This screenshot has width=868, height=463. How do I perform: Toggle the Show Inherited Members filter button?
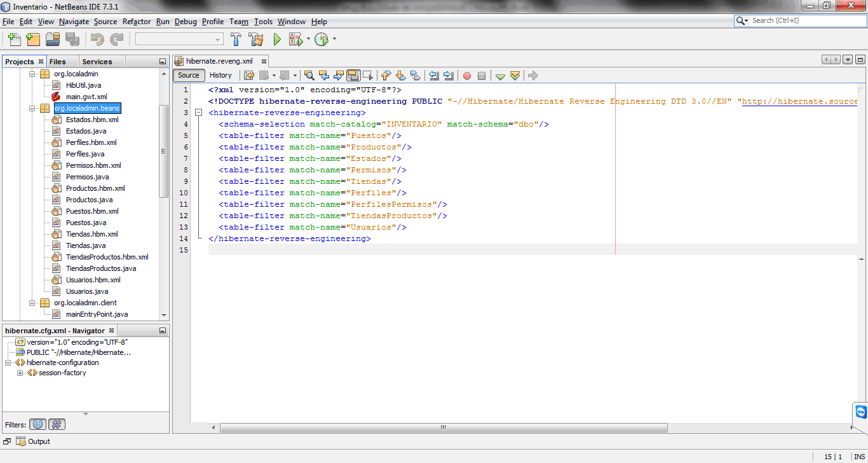coord(38,424)
